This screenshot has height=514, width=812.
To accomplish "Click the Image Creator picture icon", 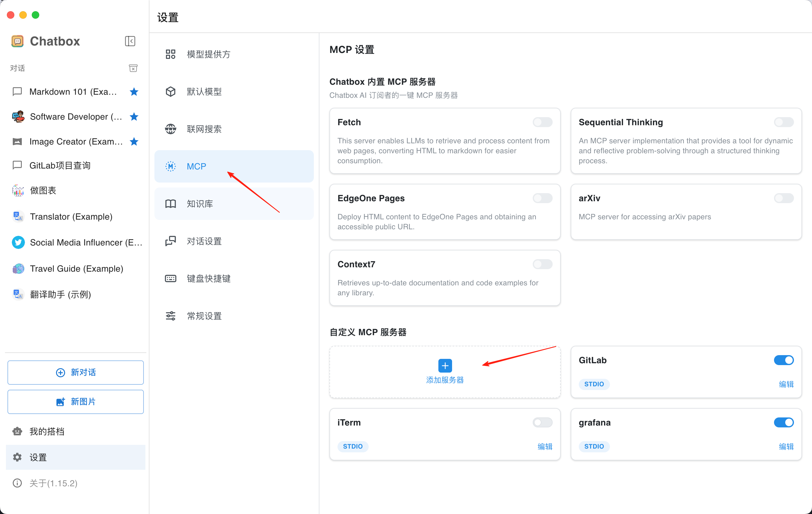I will coord(17,142).
